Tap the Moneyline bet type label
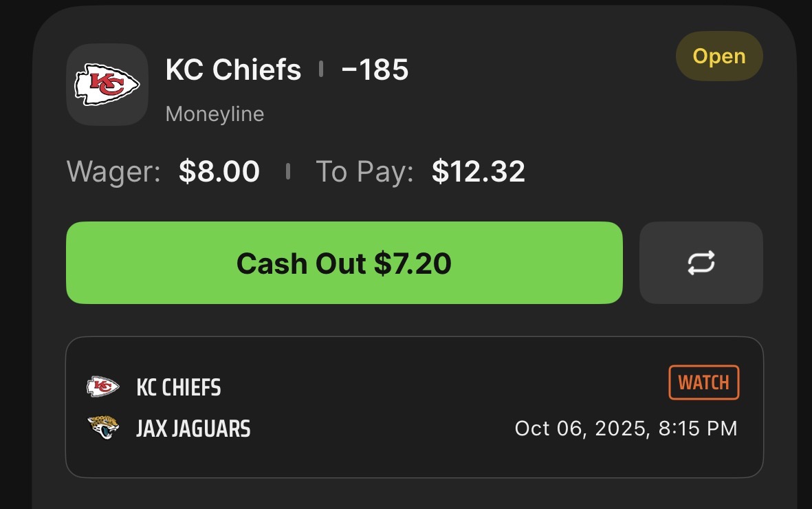812x509 pixels. coord(215,113)
